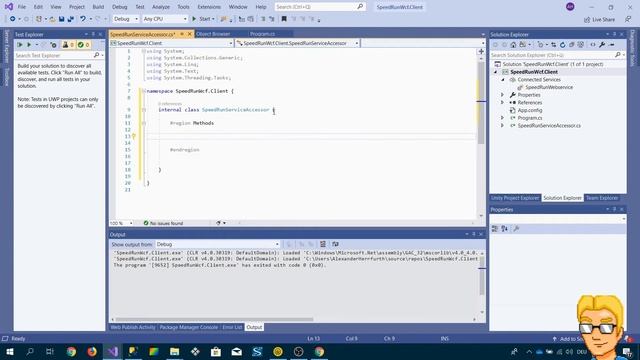The image size is (640, 360).
Task: Click the Save All icon in the toolbar
Action: 71,19
